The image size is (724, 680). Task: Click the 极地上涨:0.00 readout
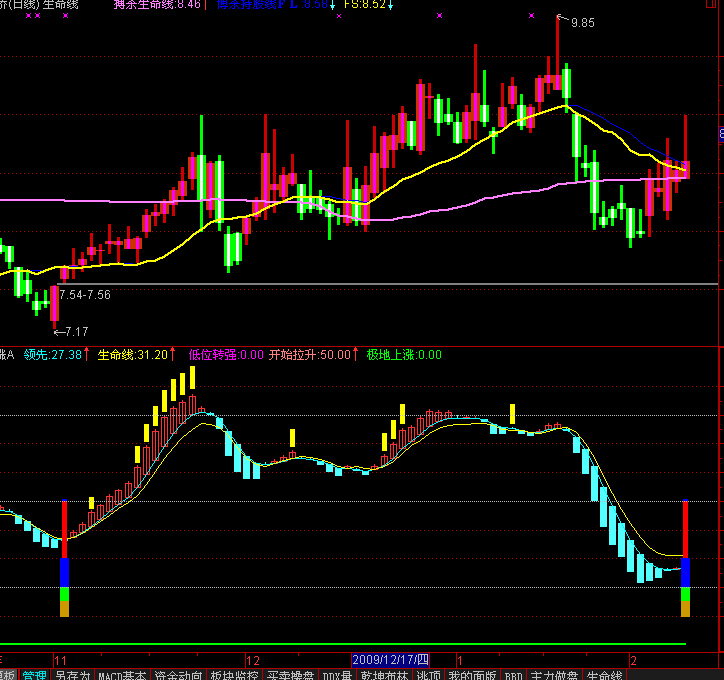click(x=404, y=355)
